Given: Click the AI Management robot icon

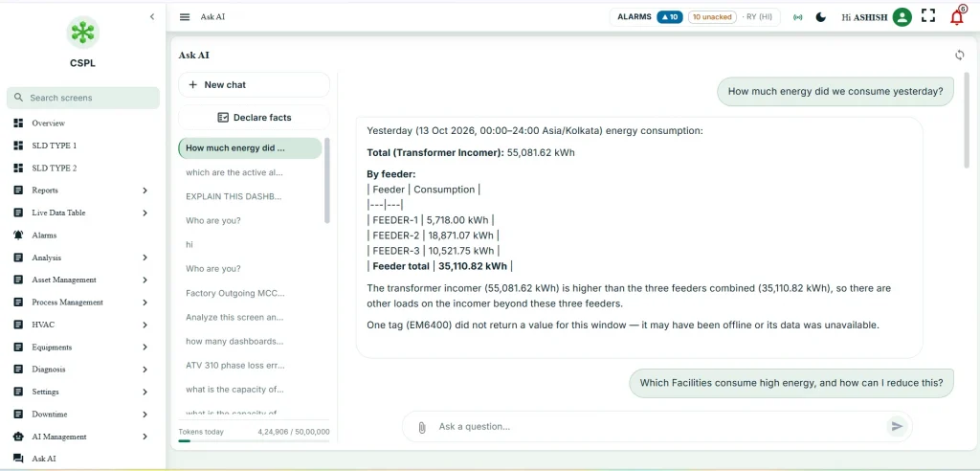Looking at the screenshot, I should pos(18,437).
